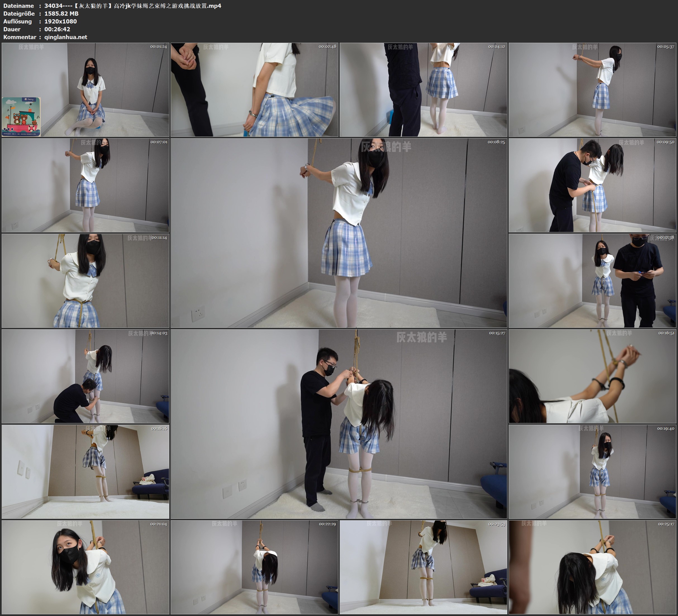Open the thumbnail at 00:22:29
678x616 pixels.
(x=254, y=567)
